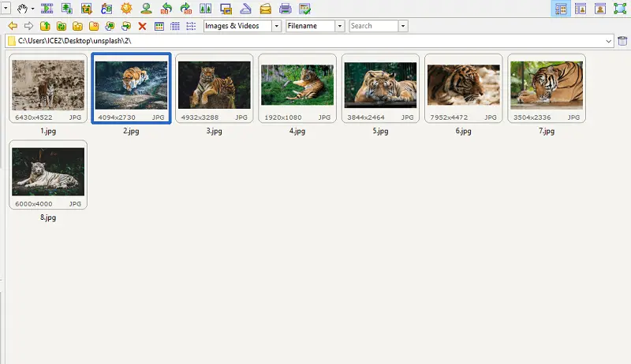Open the Images & Videos filter dropdown
This screenshot has height=364, width=631.
276,26
